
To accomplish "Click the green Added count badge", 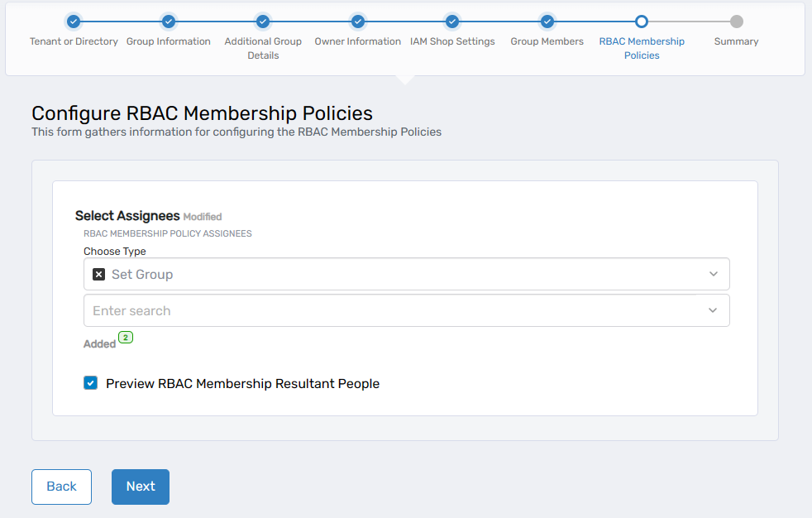I will click(x=125, y=338).
